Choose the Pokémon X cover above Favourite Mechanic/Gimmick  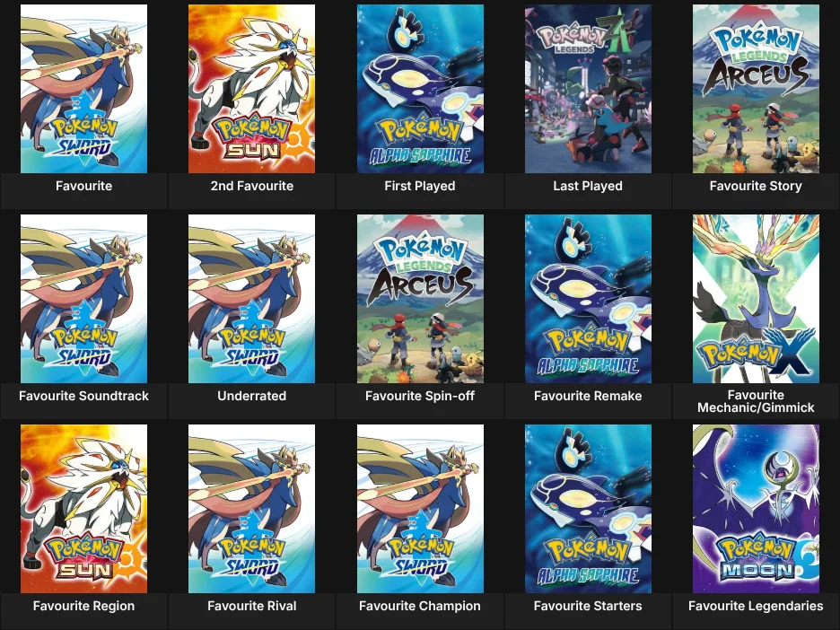(x=756, y=299)
